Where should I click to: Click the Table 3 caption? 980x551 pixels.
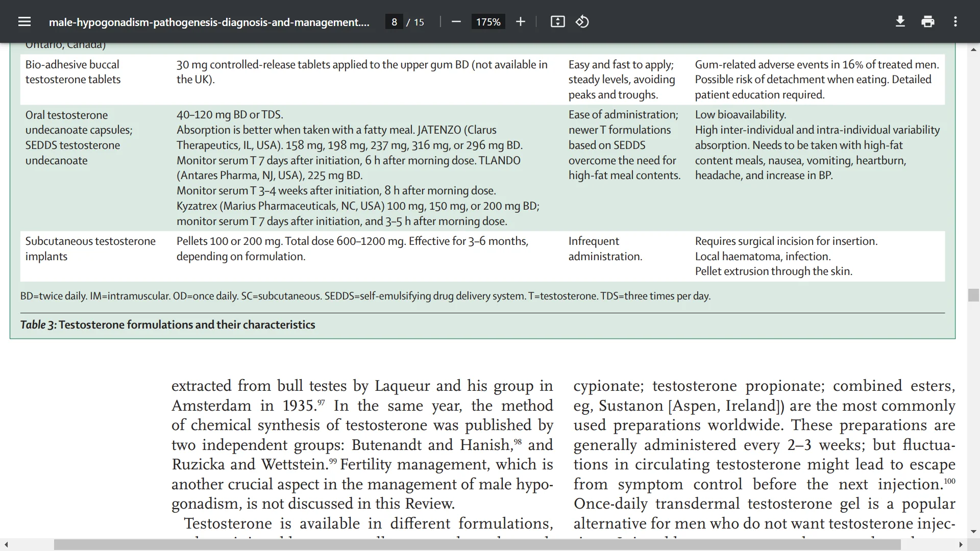pos(167,324)
